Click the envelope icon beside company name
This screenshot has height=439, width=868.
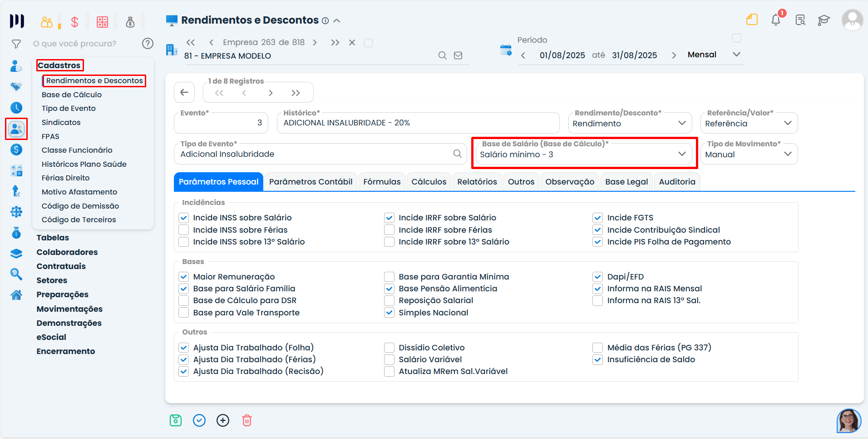[x=458, y=55]
